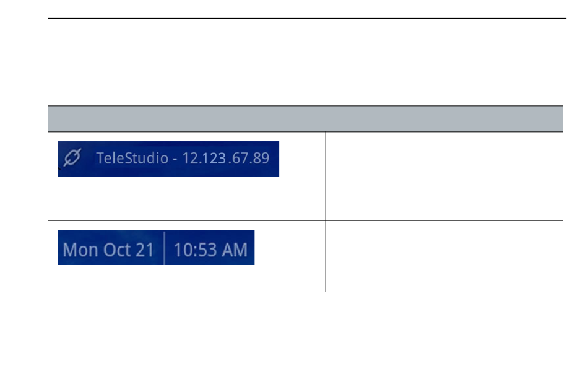Screen dimensions: 588x392
Task: Select the TeleStudio connection name
Action: click(132, 158)
